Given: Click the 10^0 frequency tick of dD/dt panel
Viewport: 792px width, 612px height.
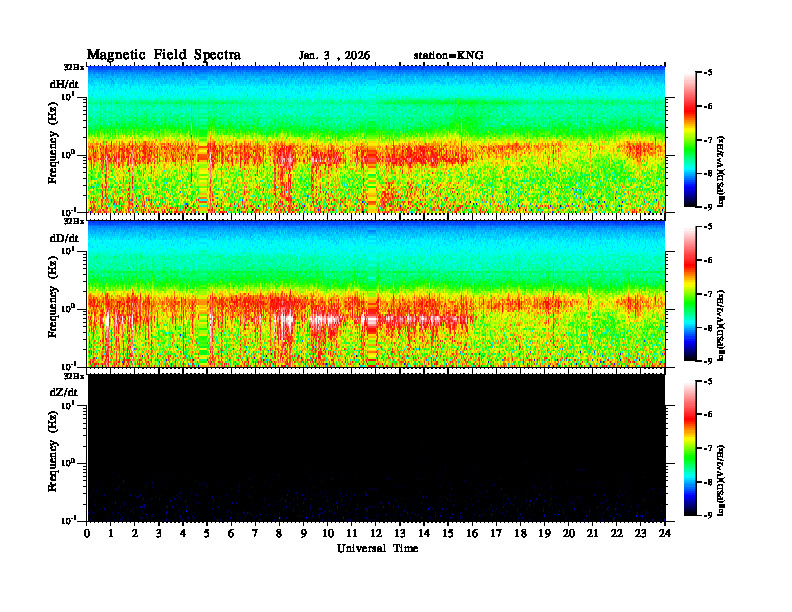Looking at the screenshot, I should pos(68,309).
